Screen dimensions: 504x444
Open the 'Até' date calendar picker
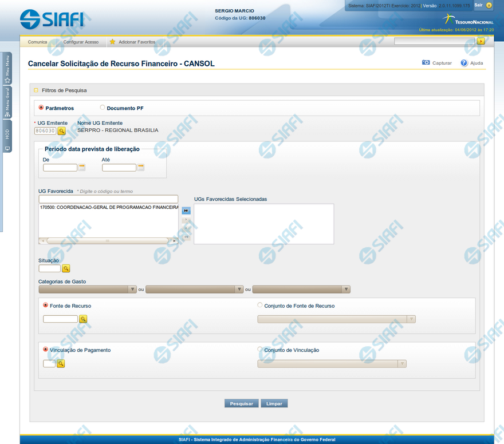pos(141,168)
